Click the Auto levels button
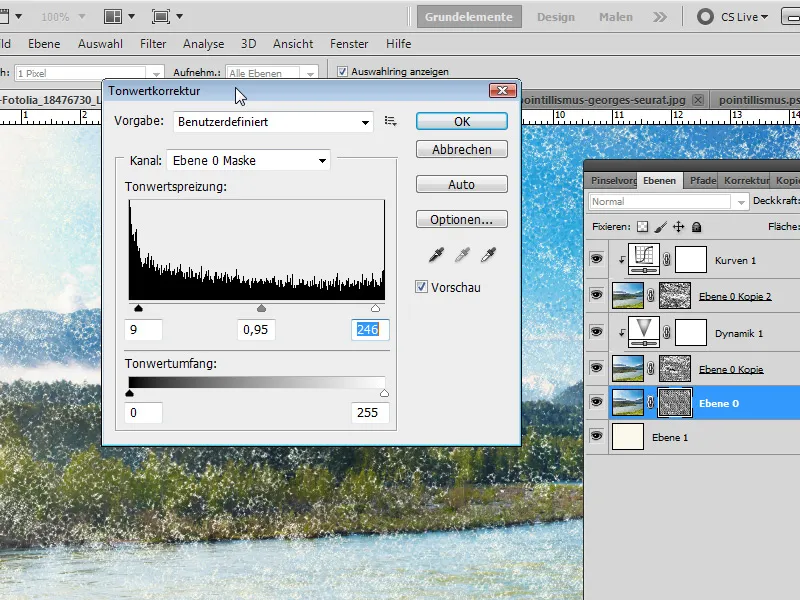 pyautogui.click(x=462, y=184)
